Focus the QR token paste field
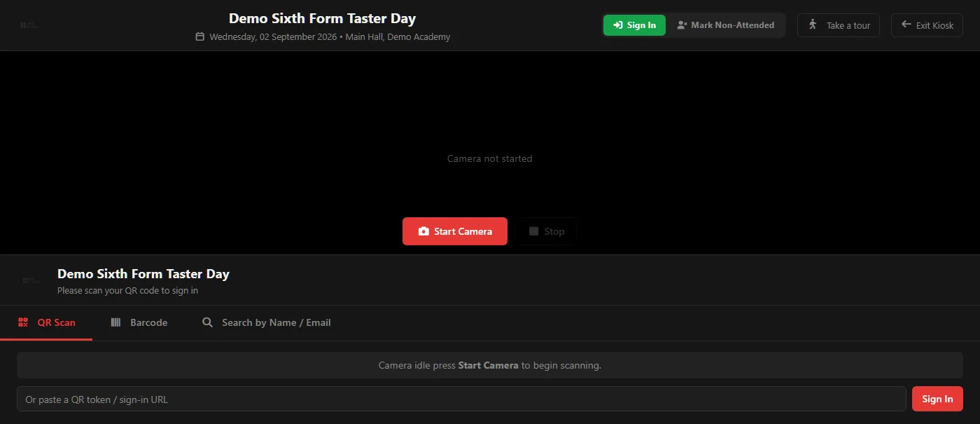This screenshot has width=980, height=424. pyautogui.click(x=461, y=399)
